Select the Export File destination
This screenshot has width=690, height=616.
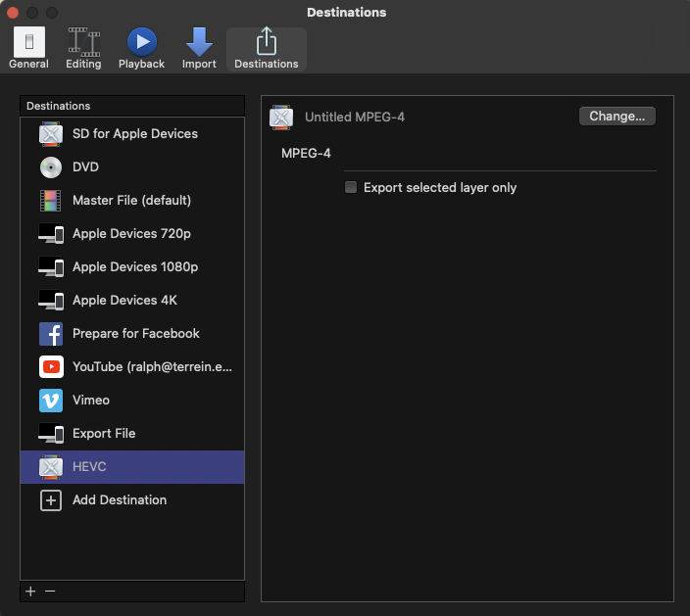coord(104,434)
